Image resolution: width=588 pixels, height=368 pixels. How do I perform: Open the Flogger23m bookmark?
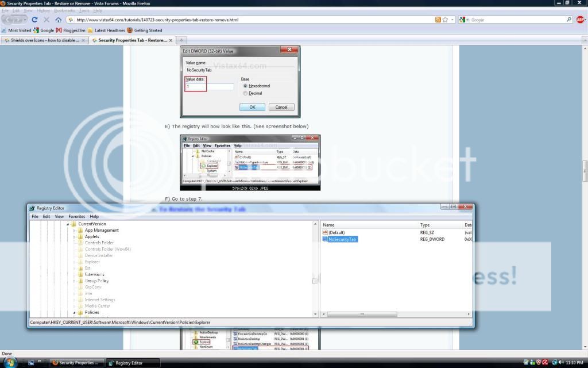tap(71, 30)
